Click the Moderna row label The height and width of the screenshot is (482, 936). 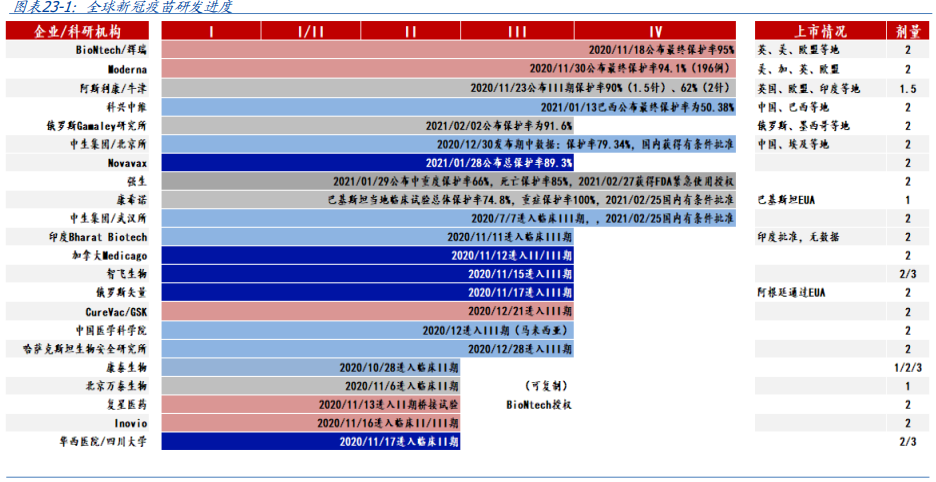tap(127, 69)
